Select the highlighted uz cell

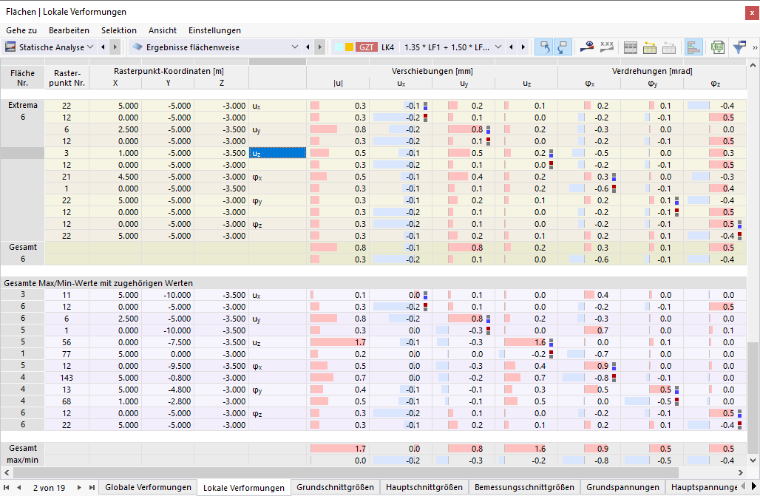(x=277, y=153)
